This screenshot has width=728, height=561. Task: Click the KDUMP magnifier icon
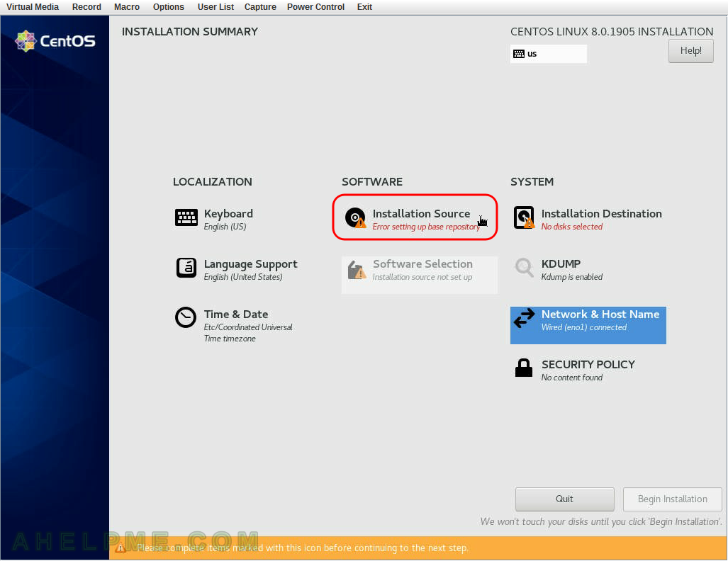[x=524, y=268]
